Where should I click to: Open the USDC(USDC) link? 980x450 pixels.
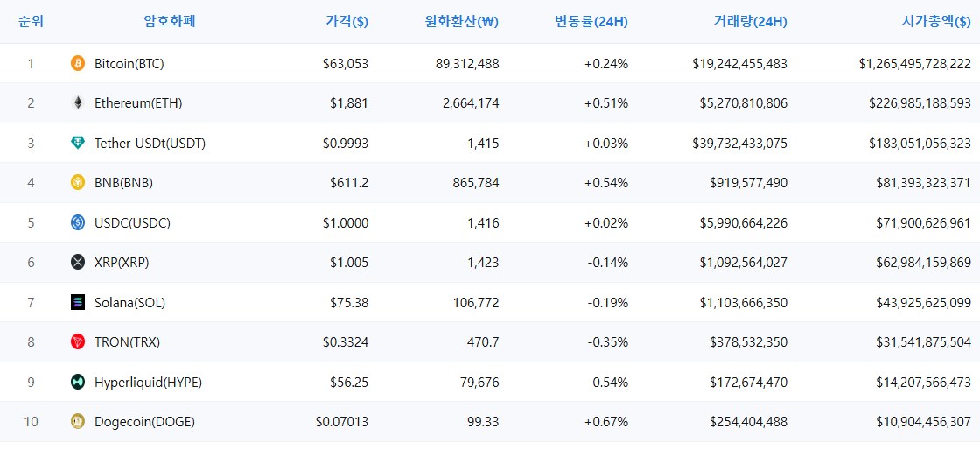coord(132,222)
